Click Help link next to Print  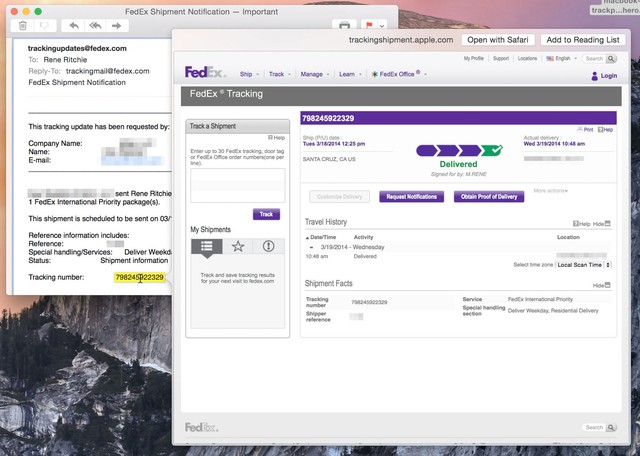coord(605,129)
